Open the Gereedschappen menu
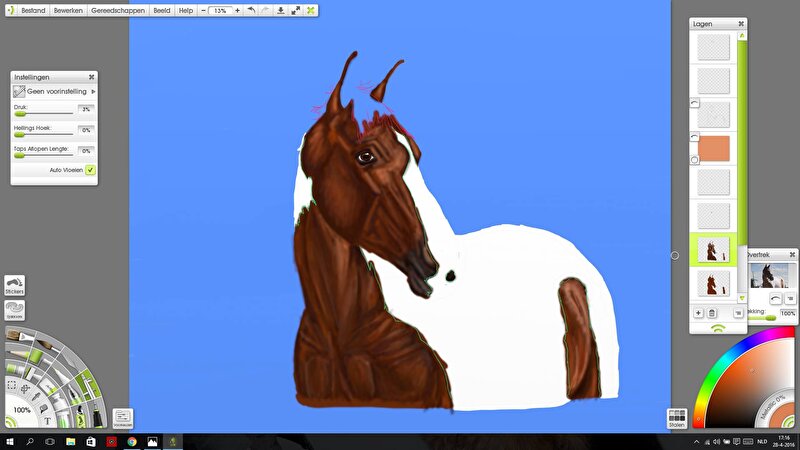The height and width of the screenshot is (450, 800). click(x=117, y=10)
